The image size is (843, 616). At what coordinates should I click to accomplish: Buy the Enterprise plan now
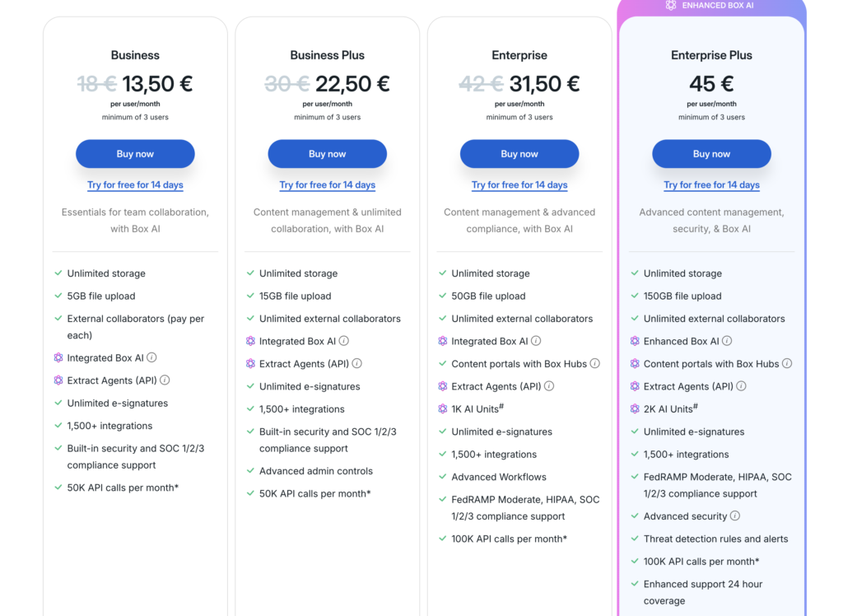coord(519,154)
